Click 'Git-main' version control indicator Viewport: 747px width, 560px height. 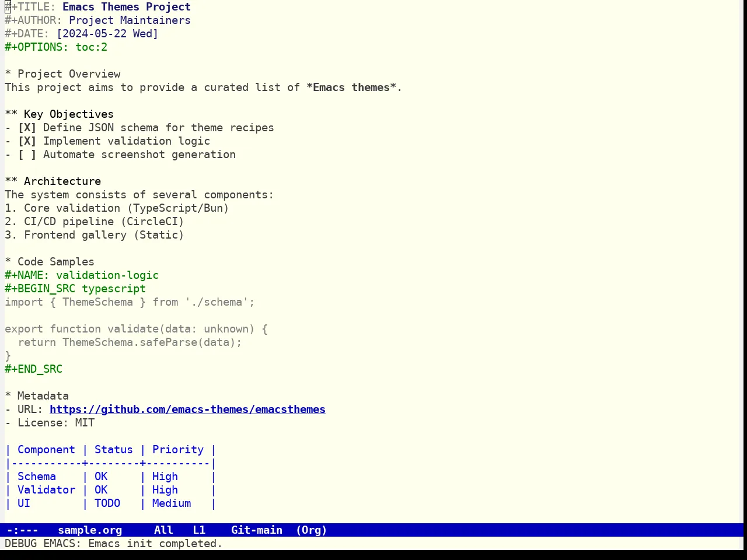pos(257,530)
